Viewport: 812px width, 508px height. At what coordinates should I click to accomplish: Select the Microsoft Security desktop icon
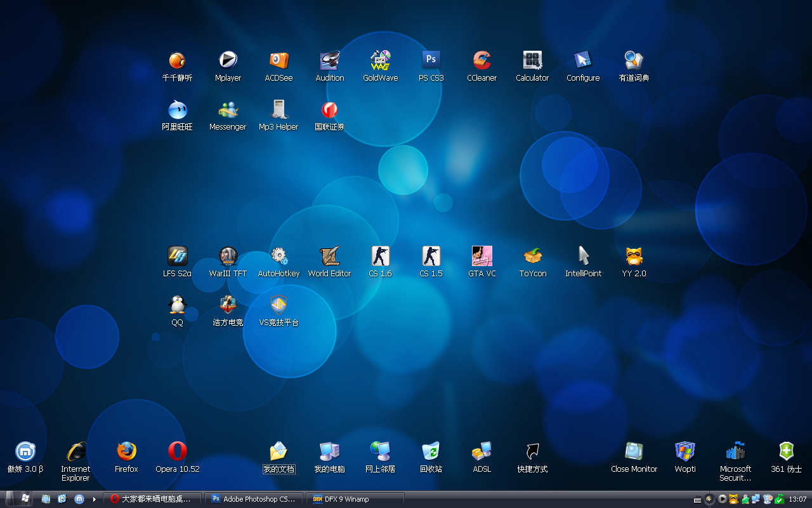[735, 462]
